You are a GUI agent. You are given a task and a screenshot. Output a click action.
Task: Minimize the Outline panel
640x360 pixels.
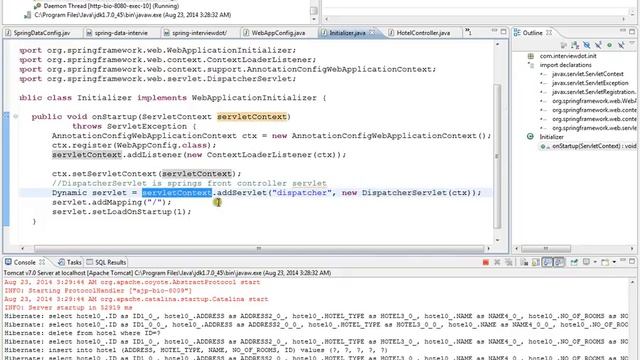(x=623, y=31)
